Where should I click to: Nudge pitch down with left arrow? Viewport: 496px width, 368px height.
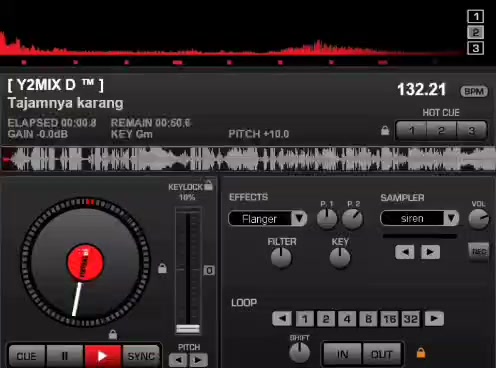178,360
